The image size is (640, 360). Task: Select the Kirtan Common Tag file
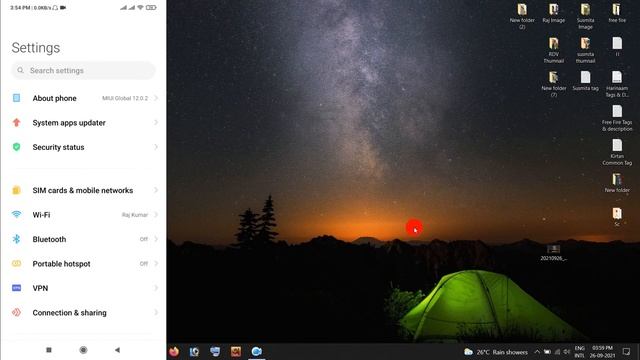coord(617,152)
